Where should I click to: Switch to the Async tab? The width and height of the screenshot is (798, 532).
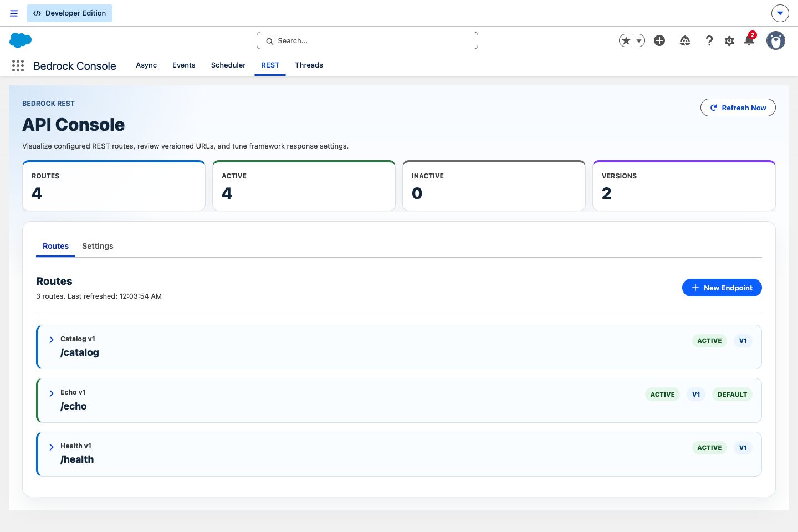point(146,65)
